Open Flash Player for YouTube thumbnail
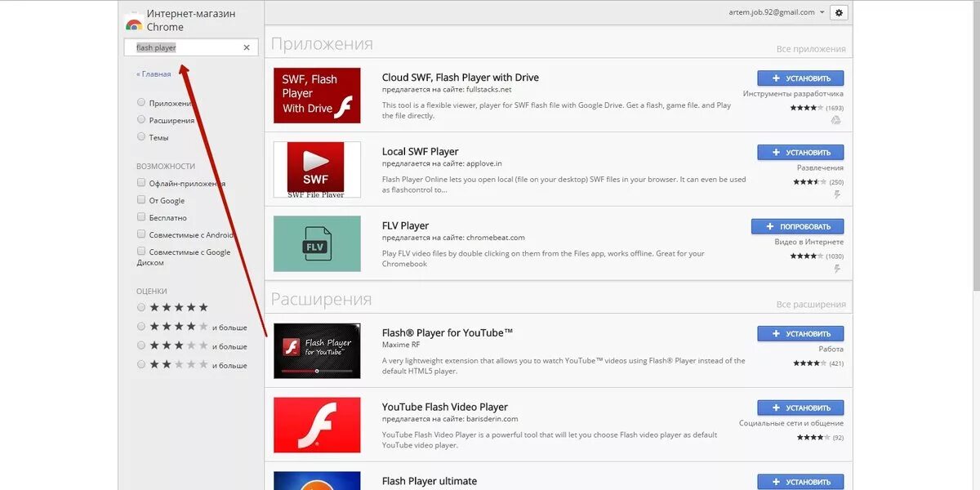The width and height of the screenshot is (980, 490). pos(317,351)
